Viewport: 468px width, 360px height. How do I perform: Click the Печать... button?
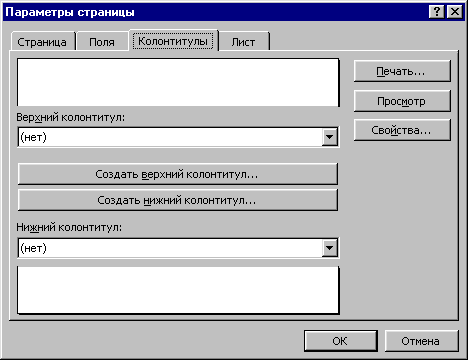coord(402,71)
